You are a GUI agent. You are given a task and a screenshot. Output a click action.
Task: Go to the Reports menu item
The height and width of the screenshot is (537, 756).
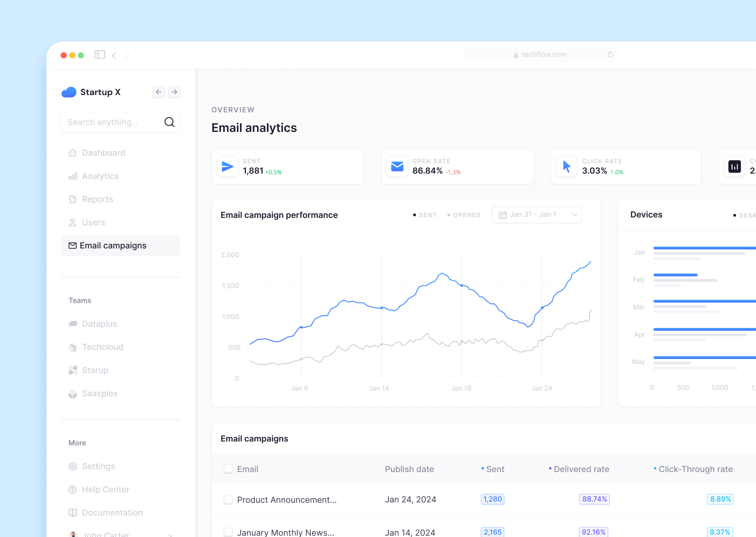tap(121, 199)
